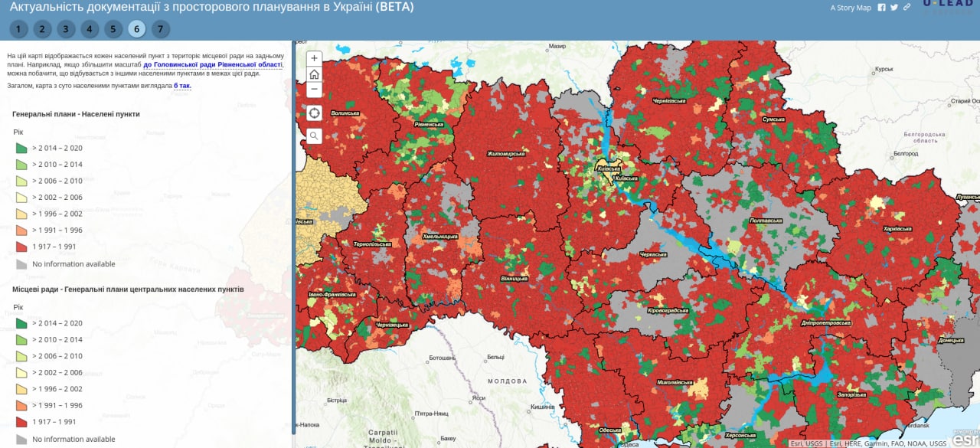Click the Полтавська region label

click(766, 221)
